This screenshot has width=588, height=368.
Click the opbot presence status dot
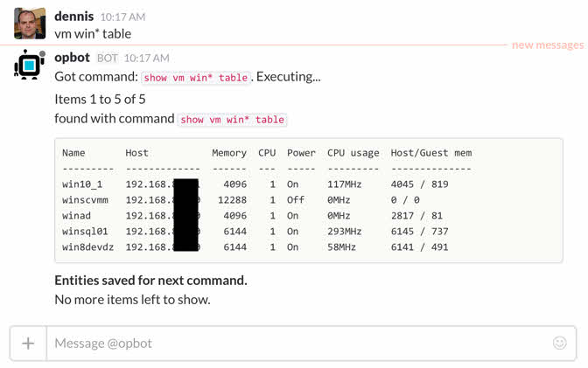[42, 54]
